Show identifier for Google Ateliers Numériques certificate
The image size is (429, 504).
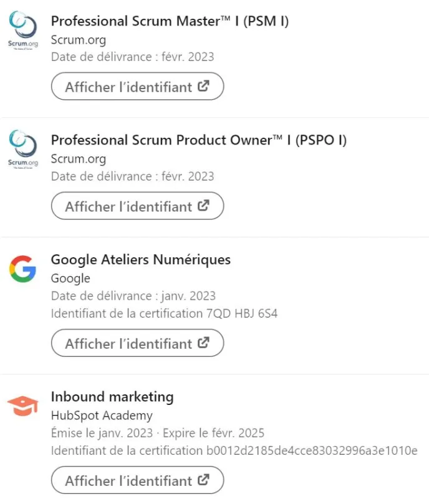pyautogui.click(x=137, y=343)
